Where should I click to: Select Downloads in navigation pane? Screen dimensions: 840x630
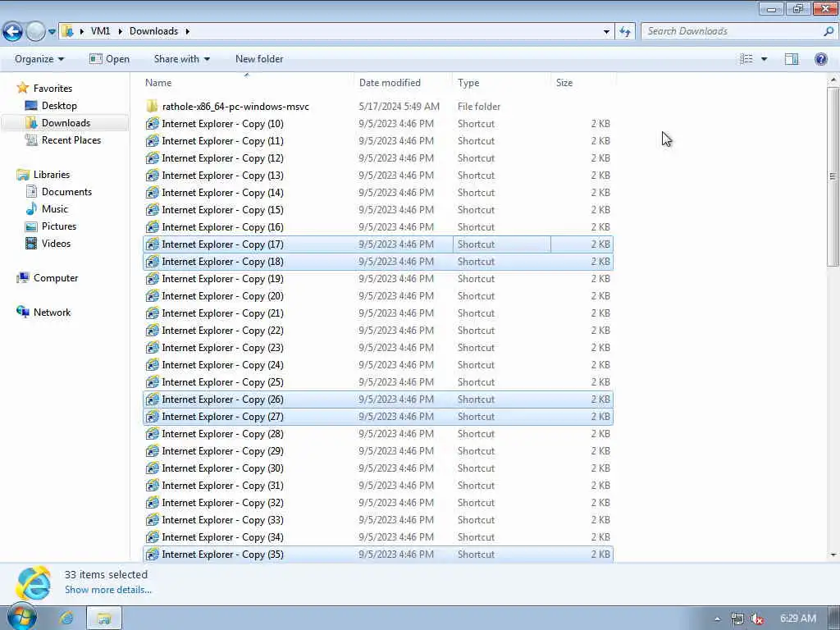[66, 123]
